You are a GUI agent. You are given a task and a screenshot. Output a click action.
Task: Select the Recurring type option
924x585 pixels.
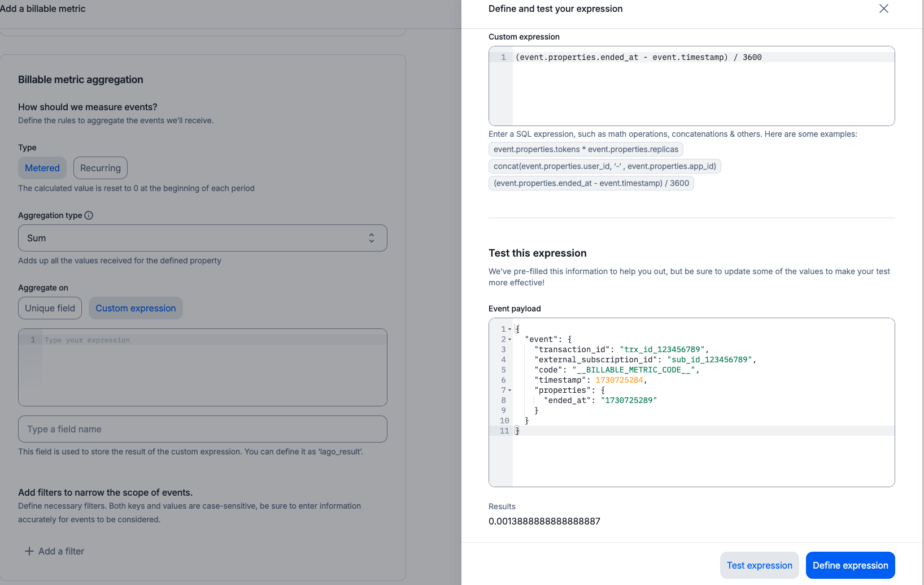[x=101, y=168]
